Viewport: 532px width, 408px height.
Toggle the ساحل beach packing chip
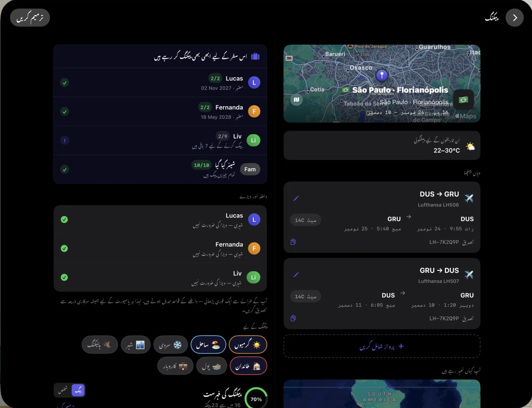208,345
